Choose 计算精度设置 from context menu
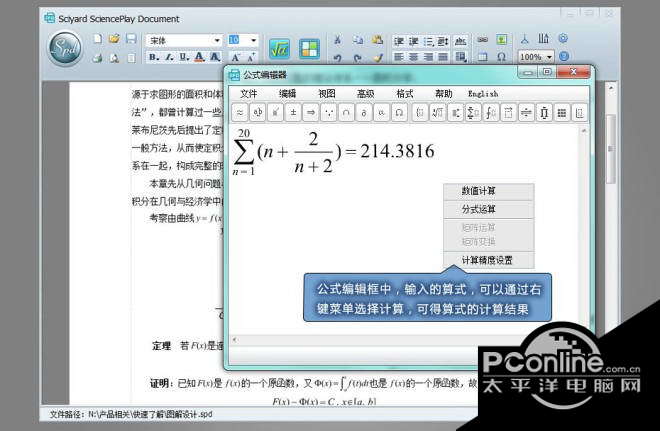Screen dimensions: 660x431 (x=489, y=260)
